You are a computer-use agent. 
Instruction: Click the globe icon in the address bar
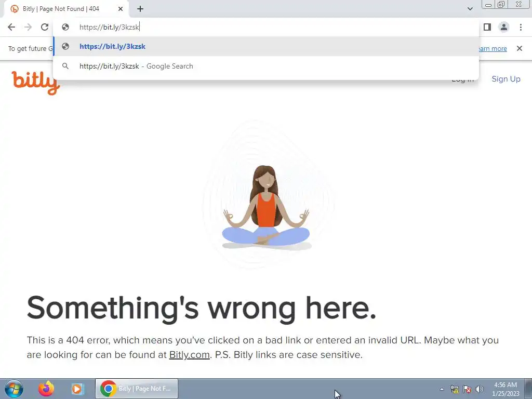tap(65, 27)
